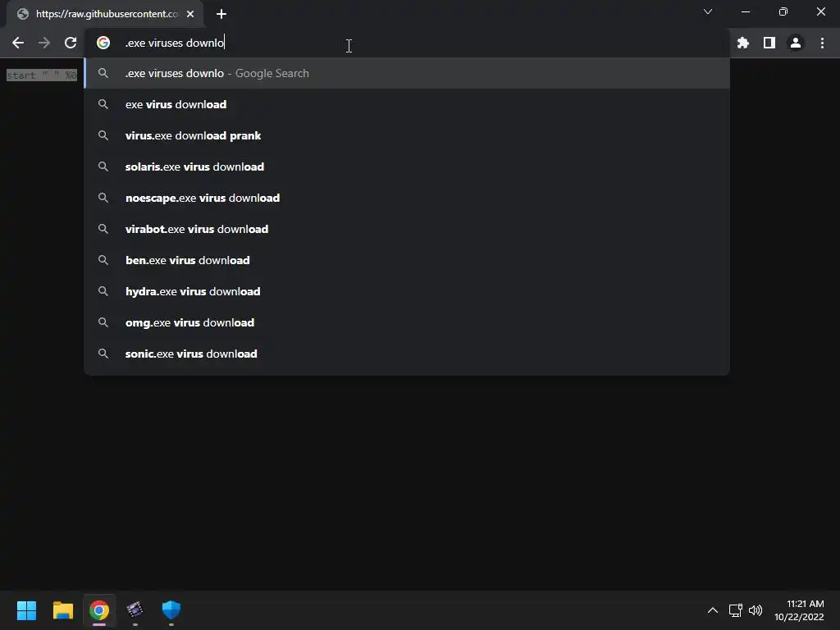Click the 'start' text on the page
Image resolution: width=840 pixels, height=630 pixels.
[x=21, y=75]
